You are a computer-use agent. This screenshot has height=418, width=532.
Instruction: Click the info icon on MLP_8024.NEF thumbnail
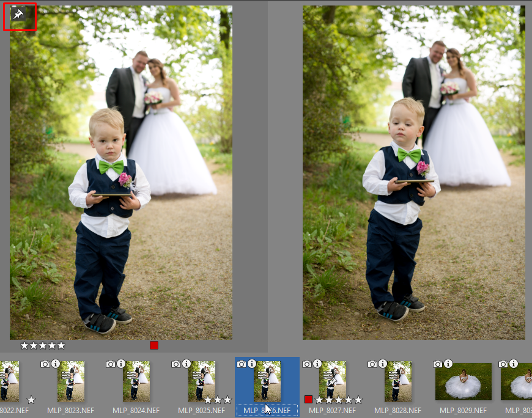(121, 364)
